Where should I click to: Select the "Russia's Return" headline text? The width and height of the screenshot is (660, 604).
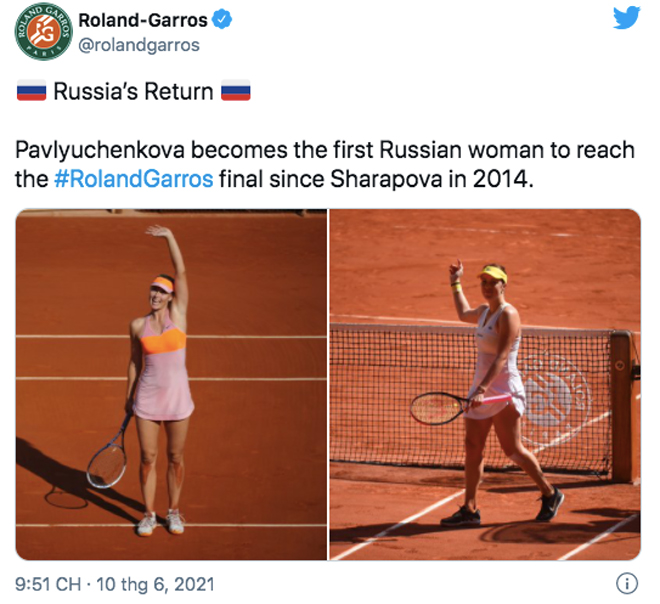[x=133, y=91]
